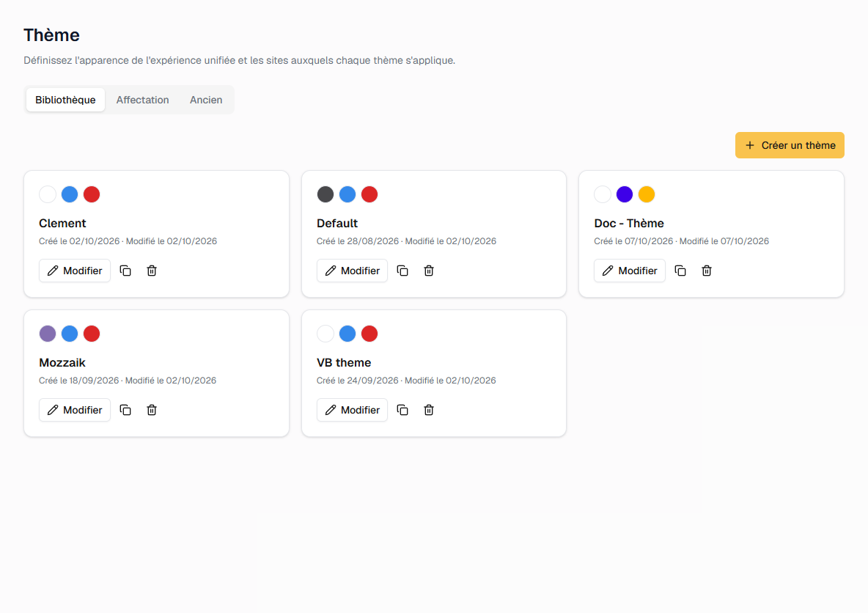
Task: Edit the Default theme with Modifier
Action: pyautogui.click(x=352, y=271)
